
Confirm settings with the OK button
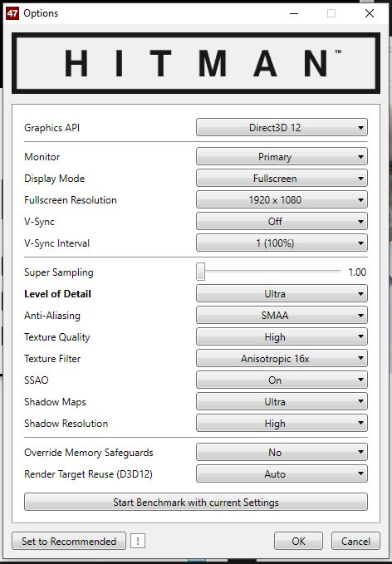[x=298, y=541]
